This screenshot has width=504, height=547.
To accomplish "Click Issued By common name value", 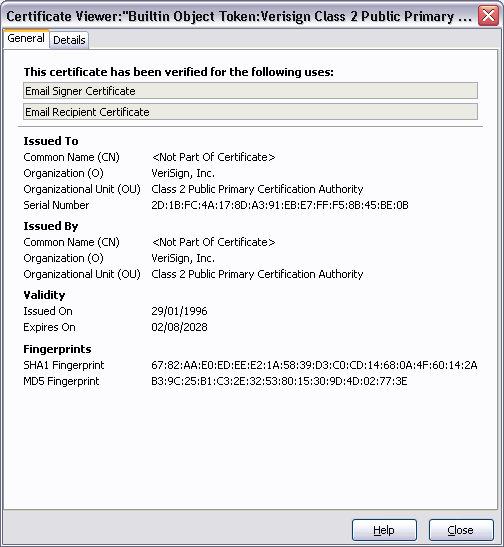I will tap(213, 242).
